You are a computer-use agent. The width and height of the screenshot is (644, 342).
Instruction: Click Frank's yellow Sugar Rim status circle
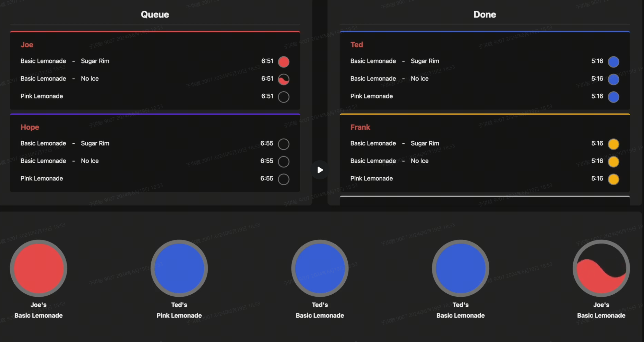click(613, 144)
